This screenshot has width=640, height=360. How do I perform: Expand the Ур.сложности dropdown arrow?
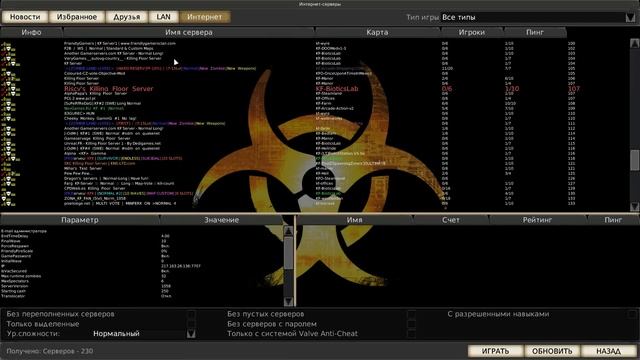pyautogui.click(x=191, y=334)
